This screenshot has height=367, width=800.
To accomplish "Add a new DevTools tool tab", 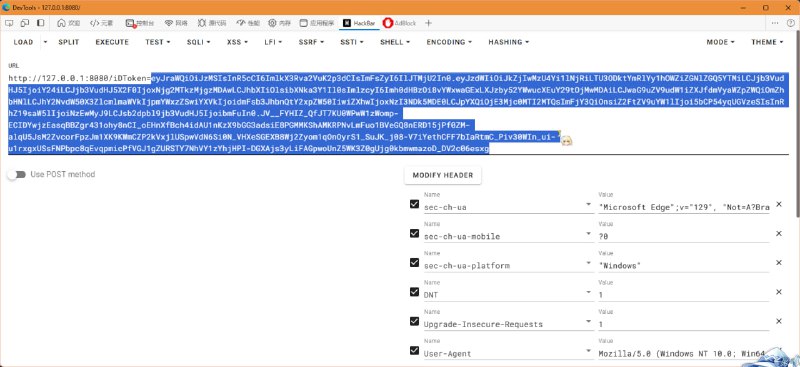I will pyautogui.click(x=429, y=23).
